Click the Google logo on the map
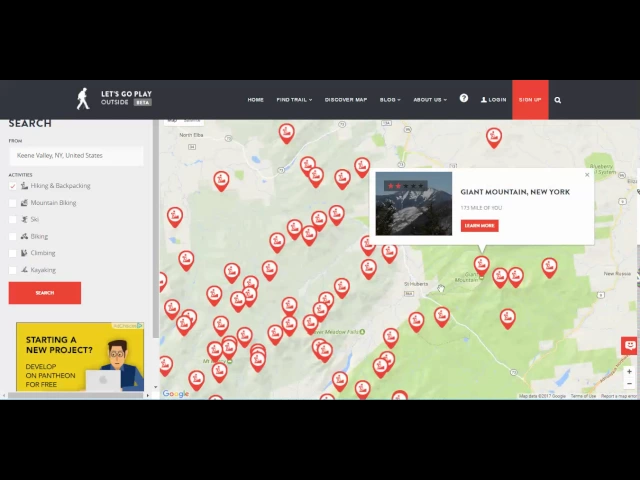The width and height of the screenshot is (640, 480). point(176,393)
